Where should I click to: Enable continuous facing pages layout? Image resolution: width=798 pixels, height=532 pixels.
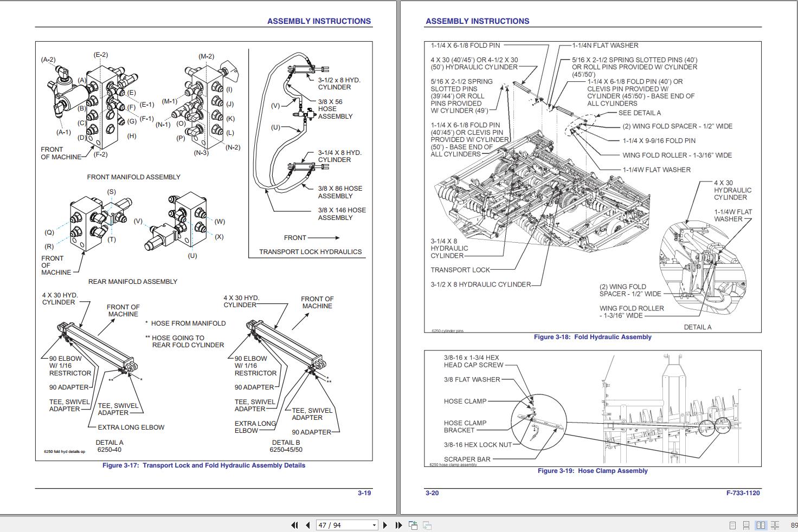pyautogui.click(x=775, y=525)
